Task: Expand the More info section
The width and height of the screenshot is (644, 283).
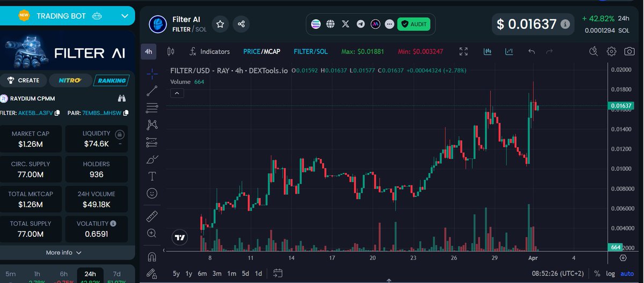Action: [x=64, y=252]
